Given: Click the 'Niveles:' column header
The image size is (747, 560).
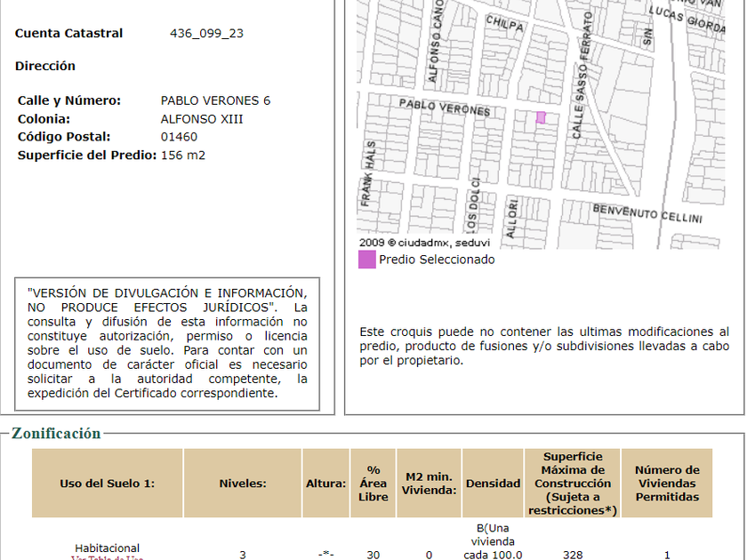Looking at the screenshot, I should [x=243, y=484].
